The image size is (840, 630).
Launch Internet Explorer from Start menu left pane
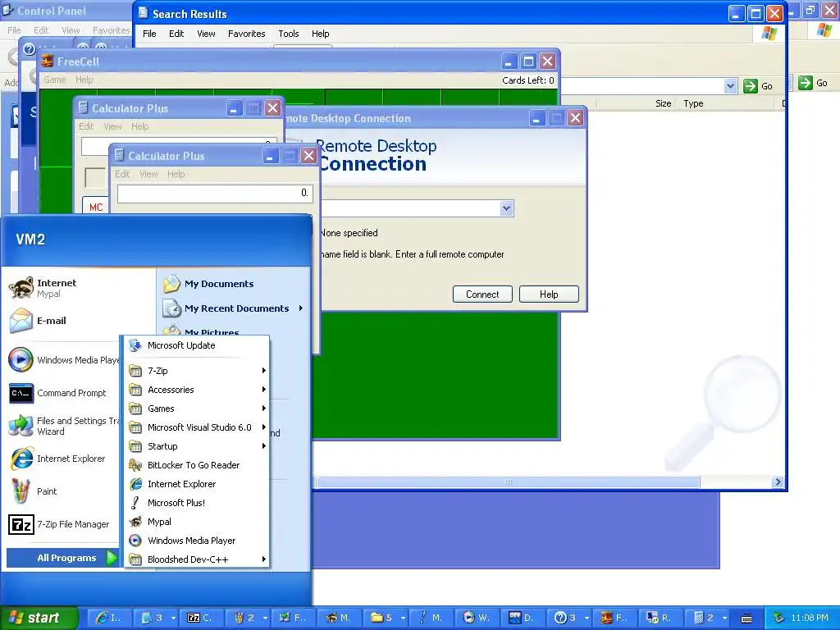tap(57, 459)
